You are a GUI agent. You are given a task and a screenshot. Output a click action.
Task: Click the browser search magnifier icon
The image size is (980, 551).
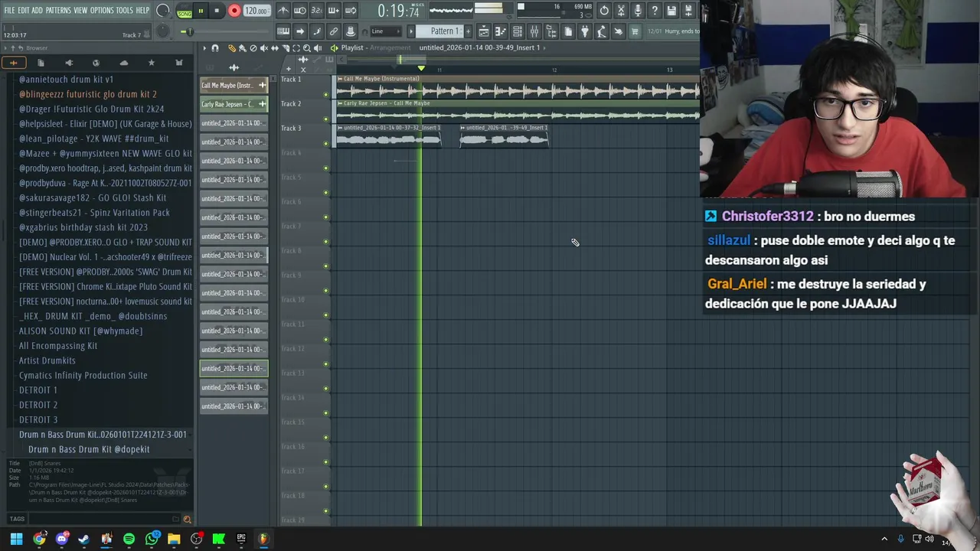click(187, 520)
